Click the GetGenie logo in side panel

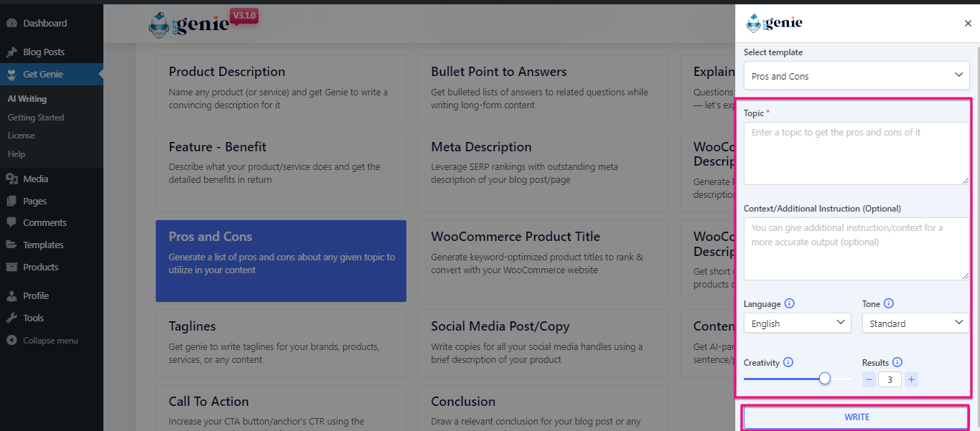(x=775, y=23)
